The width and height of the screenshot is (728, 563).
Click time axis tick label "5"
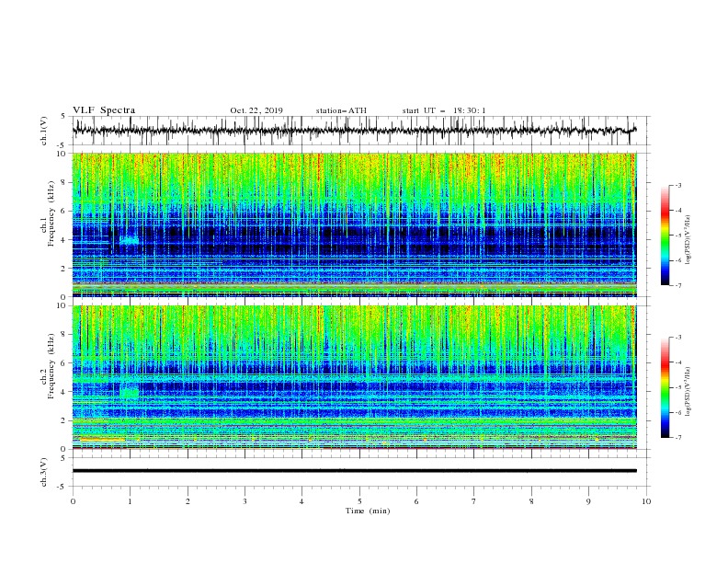click(359, 501)
